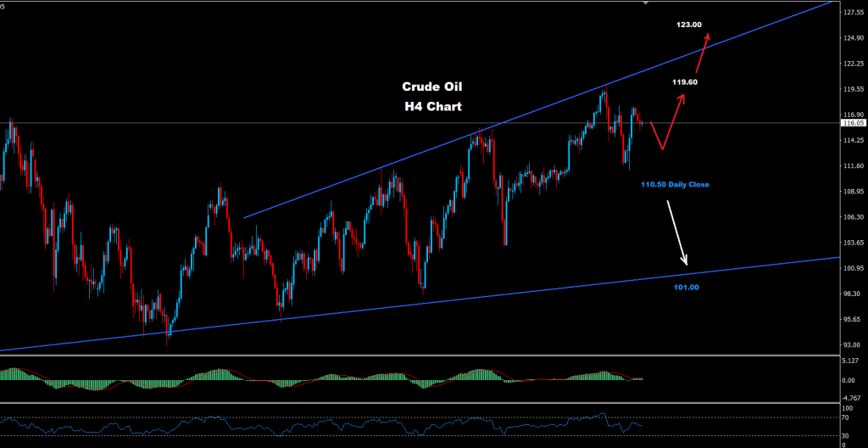The image size is (868, 448).
Task: Click the chart shift triangle marker at top
Action: [x=645, y=3]
